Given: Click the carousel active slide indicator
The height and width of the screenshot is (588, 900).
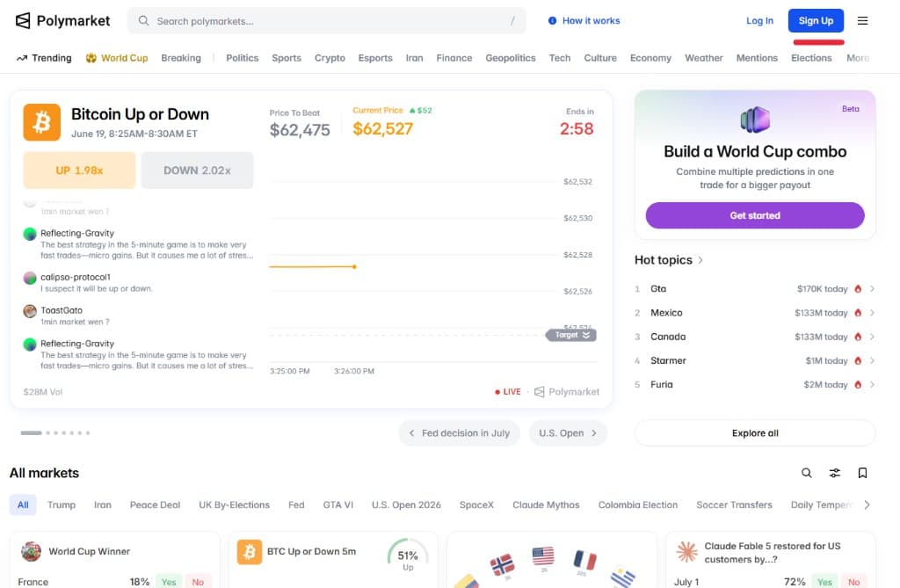Looking at the screenshot, I should 31,433.
